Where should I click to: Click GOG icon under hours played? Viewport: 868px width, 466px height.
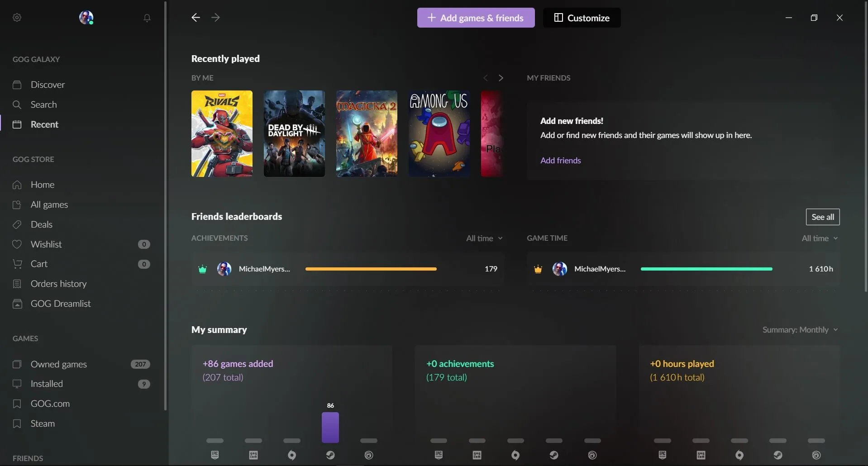701,455
